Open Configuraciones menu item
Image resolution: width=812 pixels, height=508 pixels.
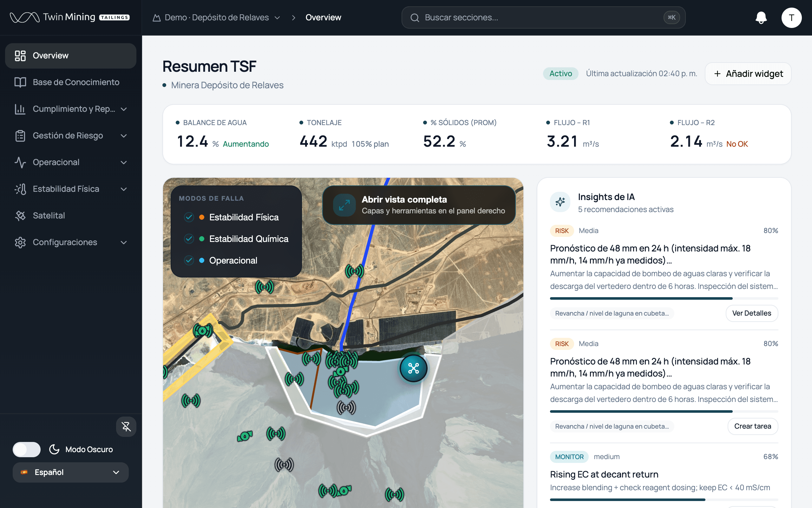click(70, 242)
